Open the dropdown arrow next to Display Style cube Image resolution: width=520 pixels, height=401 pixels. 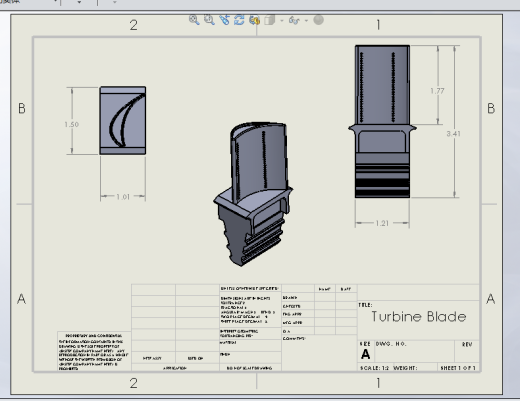point(282,21)
